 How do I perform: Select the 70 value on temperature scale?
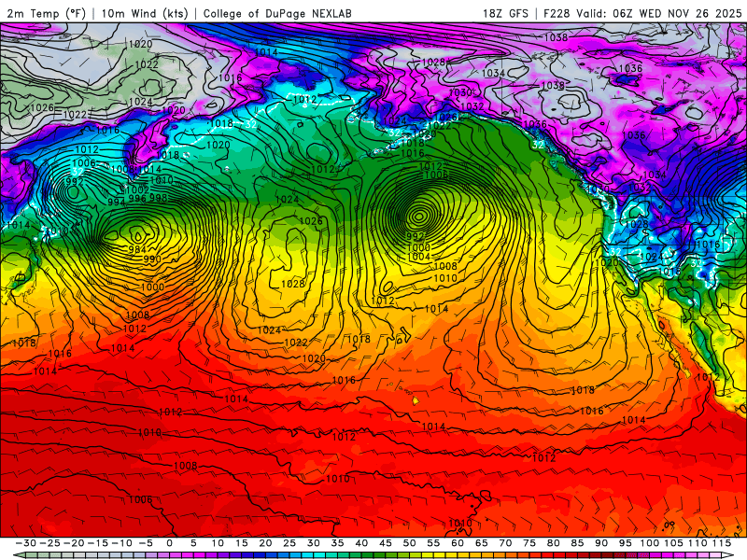tap(505, 543)
